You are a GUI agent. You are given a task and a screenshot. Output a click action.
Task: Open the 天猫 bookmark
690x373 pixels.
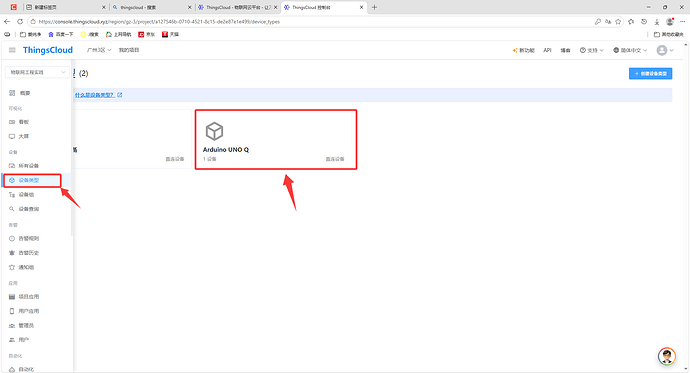tap(170, 34)
